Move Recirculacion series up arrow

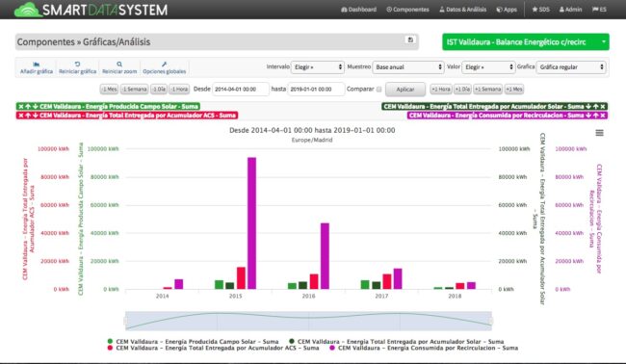(x=595, y=116)
